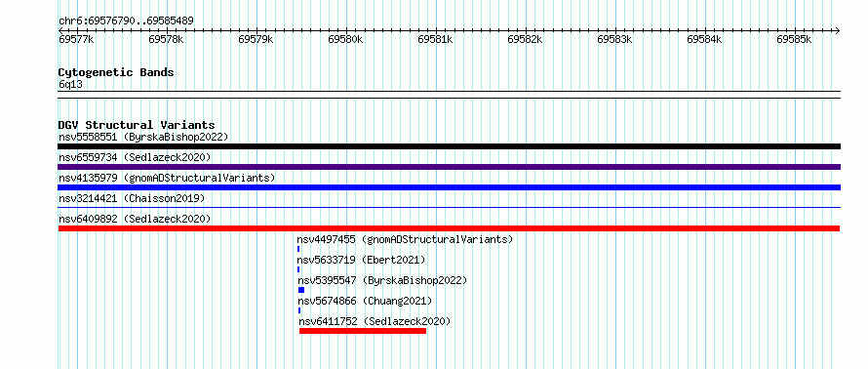
Task: Click the small blue nsv5633719 marker
Action: [298, 269]
